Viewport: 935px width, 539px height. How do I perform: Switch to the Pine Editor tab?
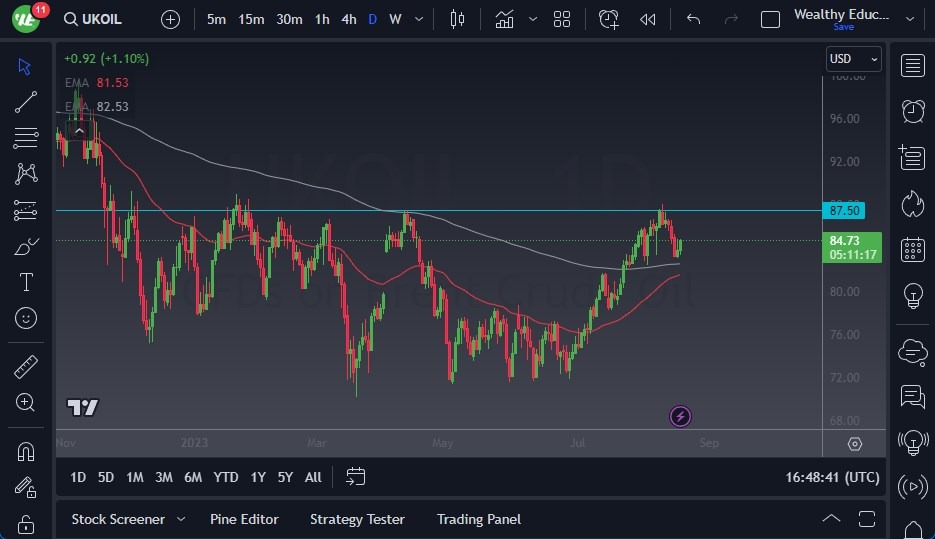pyautogui.click(x=244, y=519)
